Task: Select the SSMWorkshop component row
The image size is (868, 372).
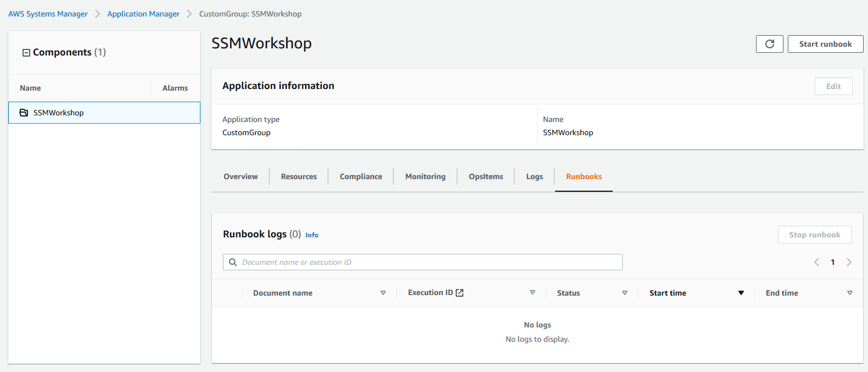Action: click(x=104, y=113)
